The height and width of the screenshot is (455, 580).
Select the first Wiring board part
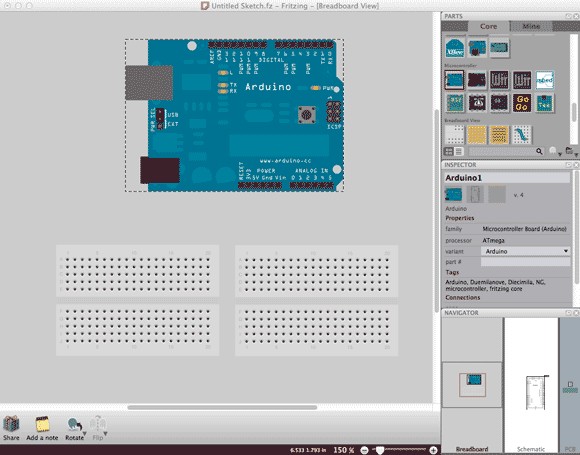[x=499, y=80]
